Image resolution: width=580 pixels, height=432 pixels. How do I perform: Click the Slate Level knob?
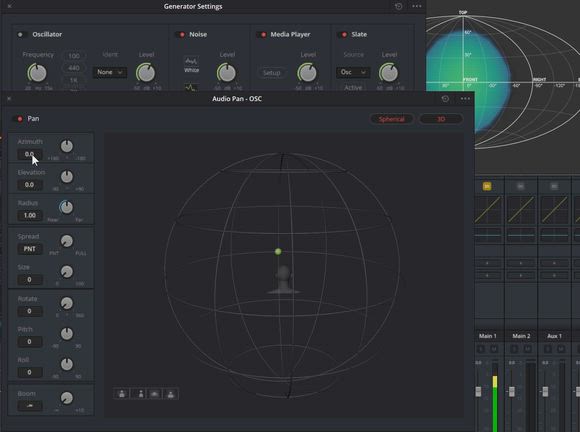click(388, 73)
